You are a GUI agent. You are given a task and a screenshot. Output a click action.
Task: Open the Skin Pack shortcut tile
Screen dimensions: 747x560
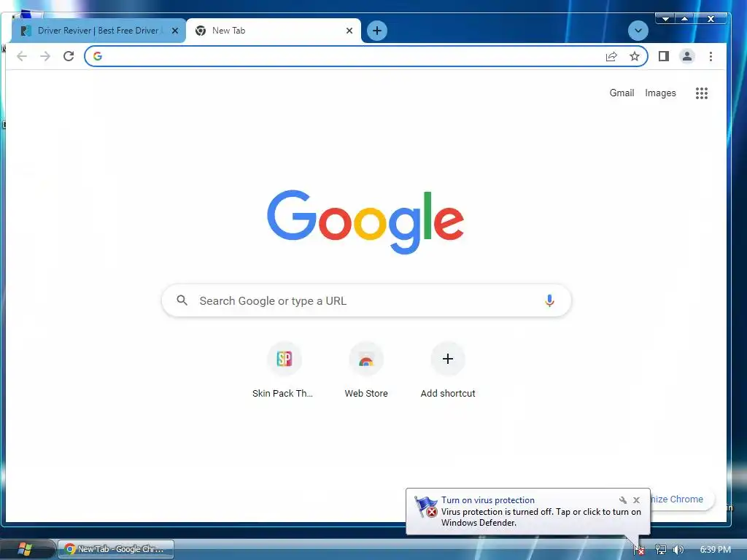point(283,370)
